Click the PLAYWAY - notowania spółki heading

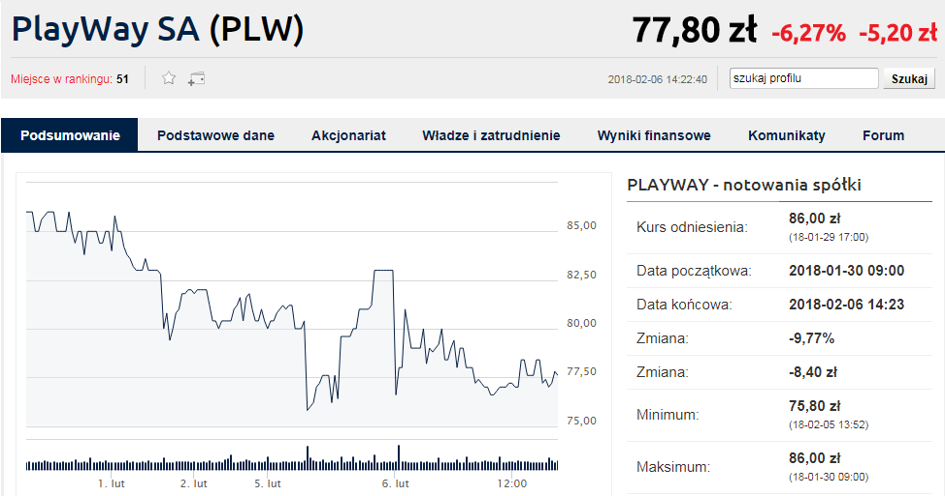coord(744,184)
